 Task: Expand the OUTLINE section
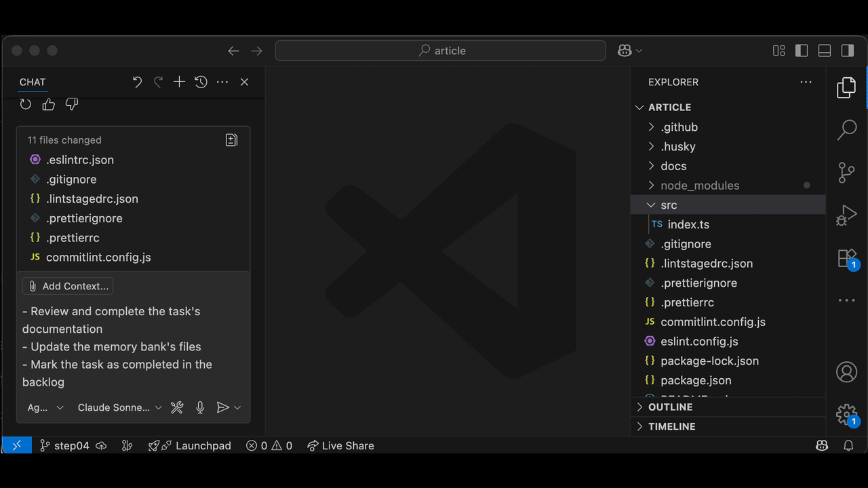670,407
